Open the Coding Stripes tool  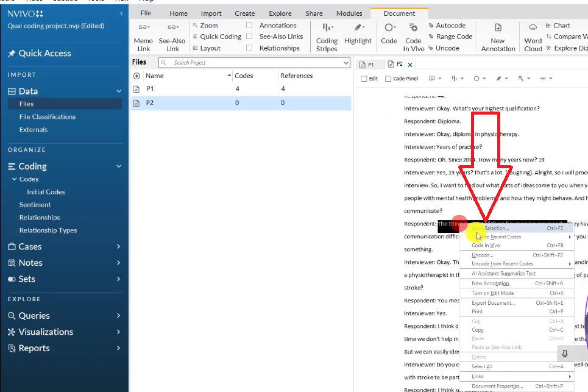[x=327, y=36]
